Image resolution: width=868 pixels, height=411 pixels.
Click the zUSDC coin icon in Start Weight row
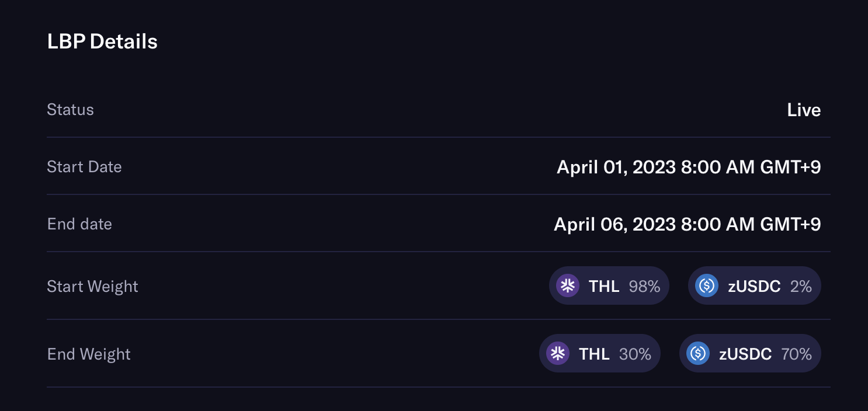[x=706, y=286]
